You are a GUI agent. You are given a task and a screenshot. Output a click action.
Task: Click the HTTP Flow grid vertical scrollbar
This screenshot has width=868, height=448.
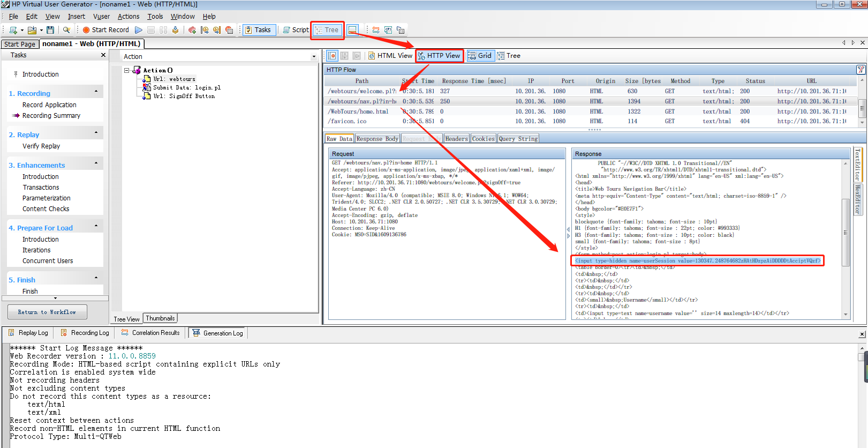coord(862,102)
